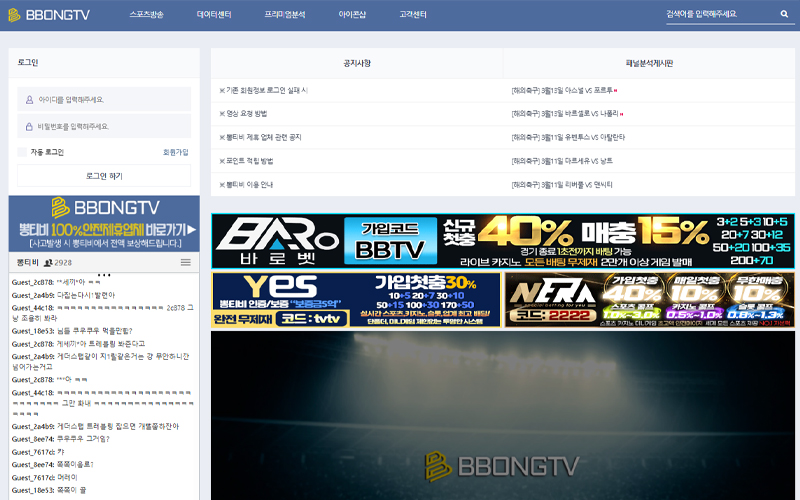Click the 로그인 하기 button
The image size is (800, 500).
104,176
